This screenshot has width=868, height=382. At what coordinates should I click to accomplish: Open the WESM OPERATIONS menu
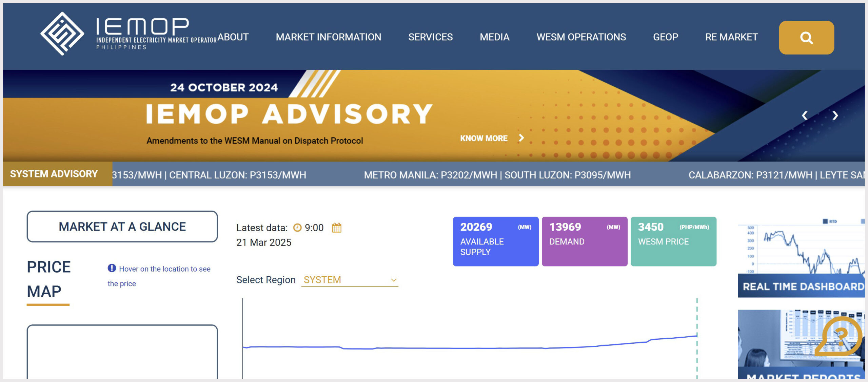(x=581, y=37)
